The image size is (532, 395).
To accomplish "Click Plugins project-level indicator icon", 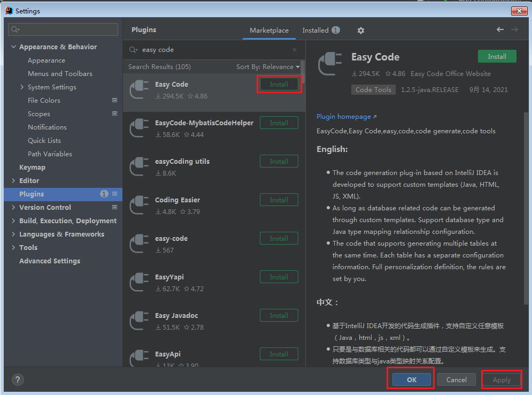I will (114, 194).
